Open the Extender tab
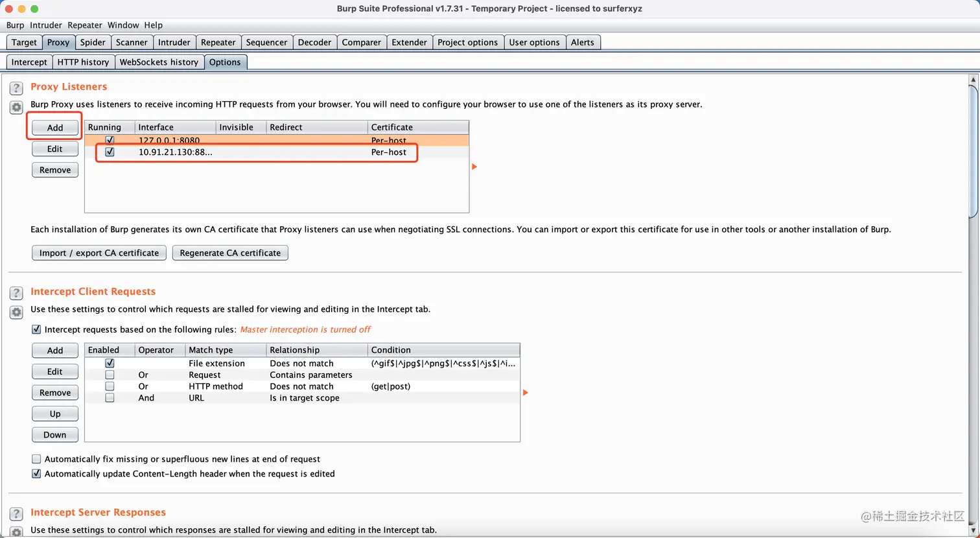The height and width of the screenshot is (538, 980). (x=410, y=42)
